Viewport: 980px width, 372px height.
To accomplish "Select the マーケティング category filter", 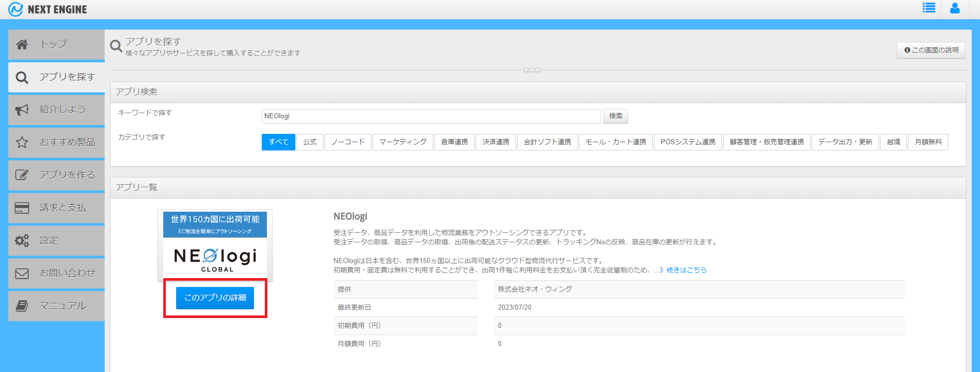I will pyautogui.click(x=403, y=142).
